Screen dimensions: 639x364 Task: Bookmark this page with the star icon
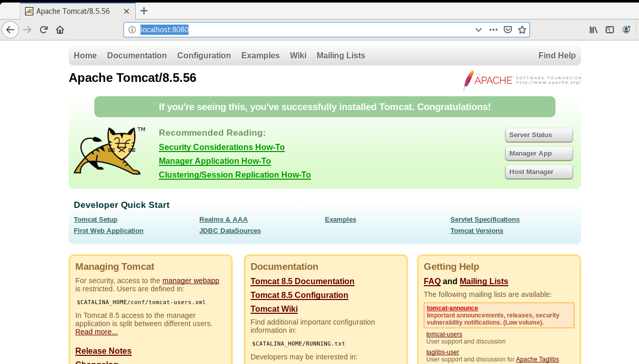pos(522,30)
